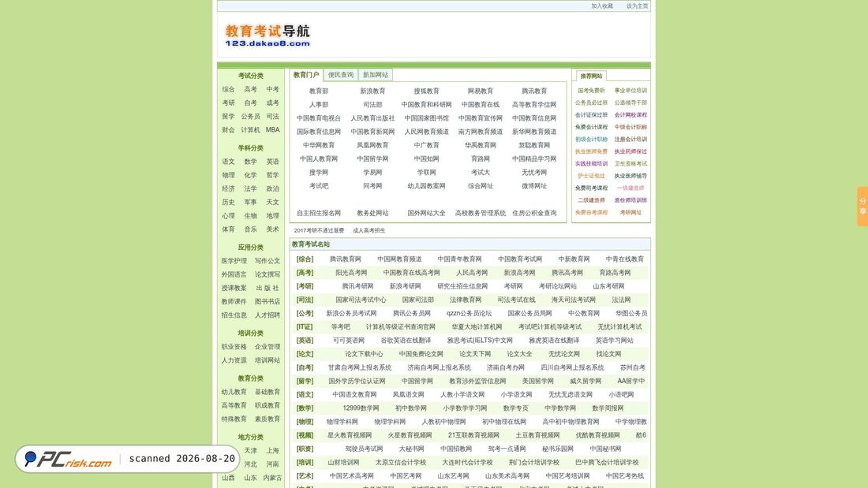
Task: Open the 美国留学网 link
Action: pos(537,382)
